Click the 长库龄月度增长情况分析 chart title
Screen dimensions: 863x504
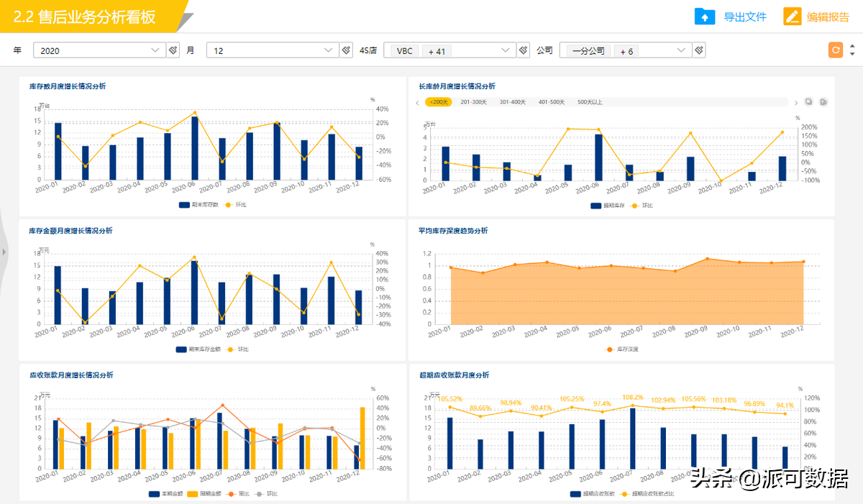click(457, 86)
